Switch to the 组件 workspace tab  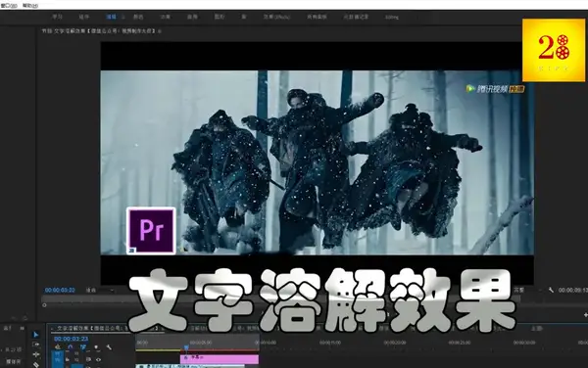pos(84,17)
